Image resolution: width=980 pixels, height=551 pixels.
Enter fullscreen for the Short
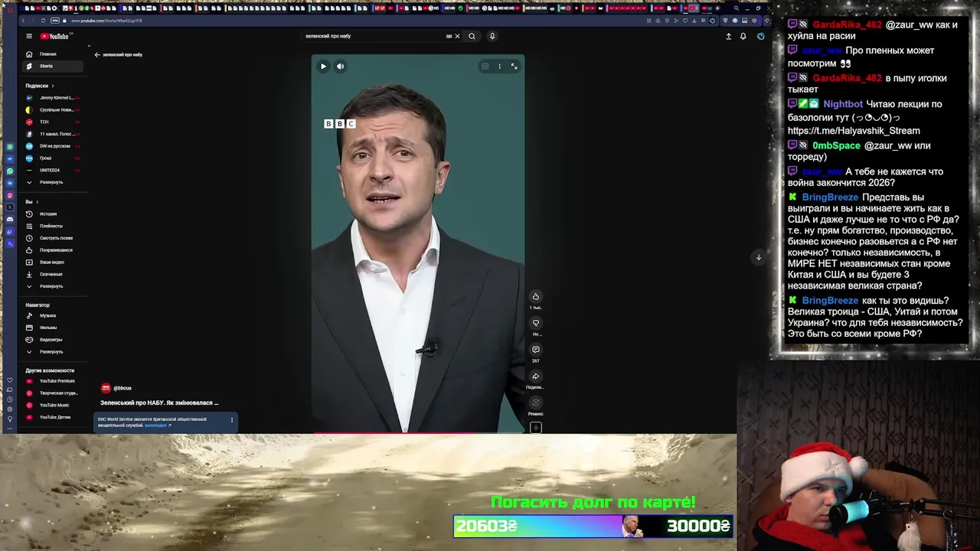point(514,67)
